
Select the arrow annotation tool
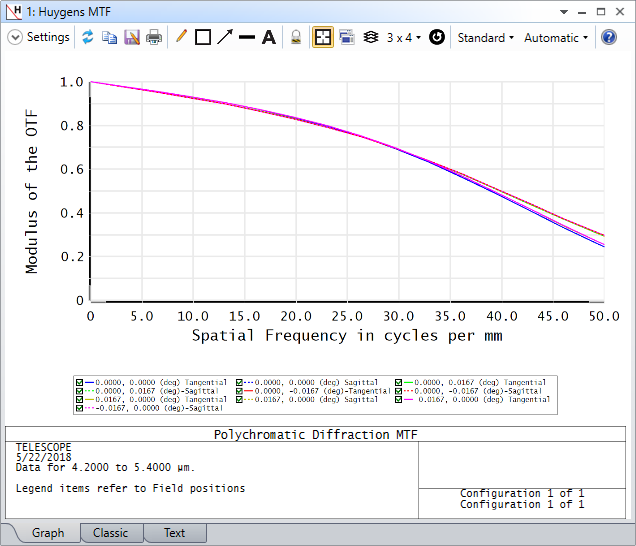[225, 37]
